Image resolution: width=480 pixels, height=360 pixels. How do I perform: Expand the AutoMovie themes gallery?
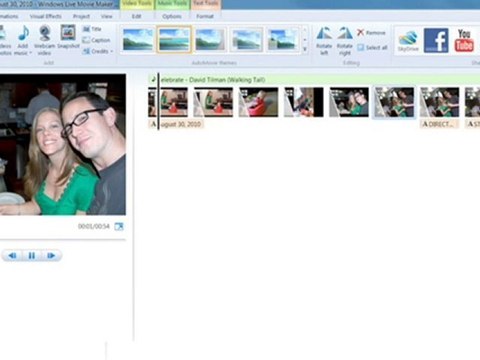(305, 49)
